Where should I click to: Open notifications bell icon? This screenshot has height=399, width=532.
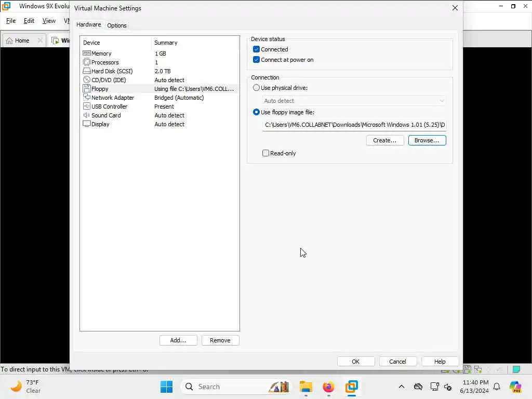[497, 387]
